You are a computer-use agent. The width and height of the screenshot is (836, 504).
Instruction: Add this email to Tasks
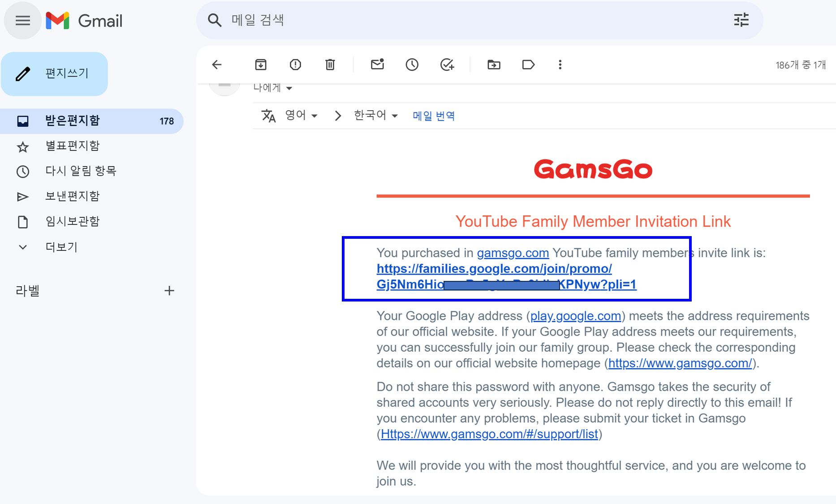(x=447, y=65)
